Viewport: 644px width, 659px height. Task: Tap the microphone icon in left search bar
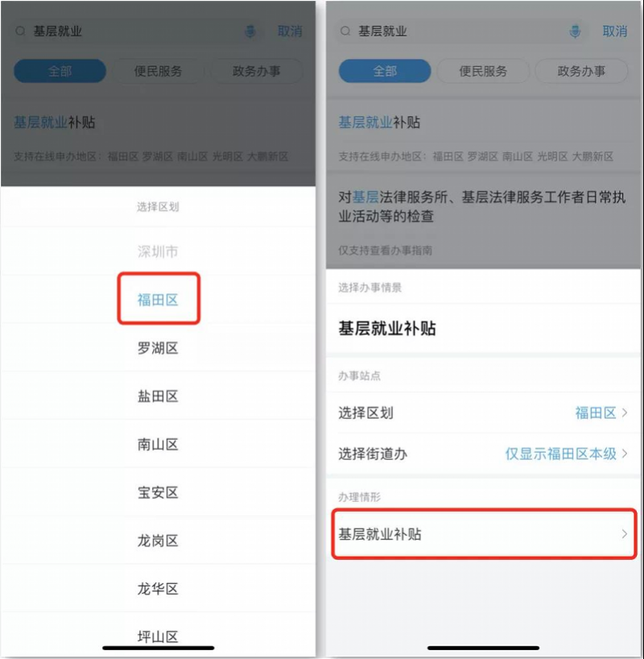pos(250,31)
